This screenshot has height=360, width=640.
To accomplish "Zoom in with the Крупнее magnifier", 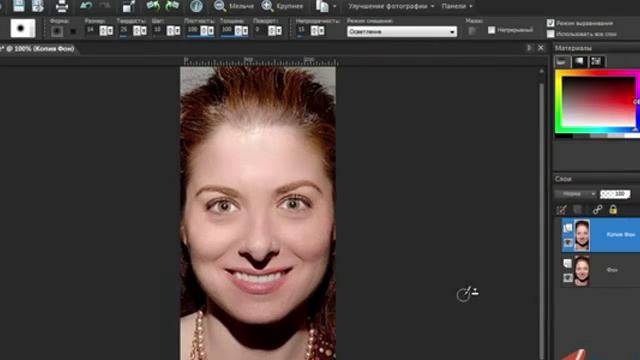I will click(267, 6).
